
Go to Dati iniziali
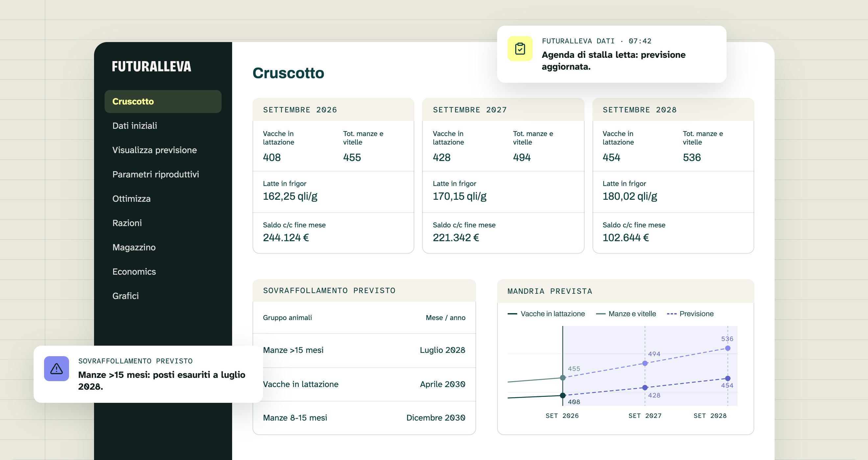(134, 126)
